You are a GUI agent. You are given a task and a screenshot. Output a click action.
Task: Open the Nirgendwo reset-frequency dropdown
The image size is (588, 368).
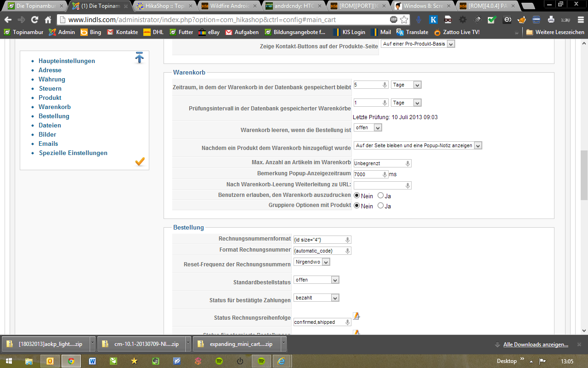tap(311, 262)
